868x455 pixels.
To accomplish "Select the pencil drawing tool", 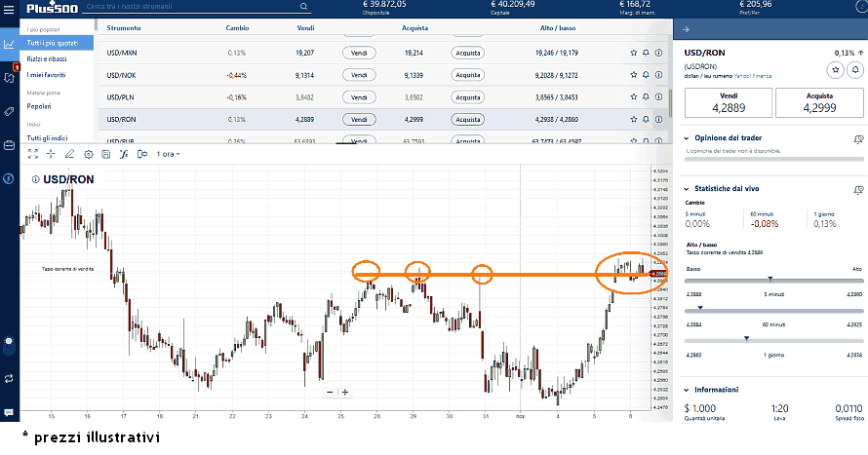I will tap(69, 154).
